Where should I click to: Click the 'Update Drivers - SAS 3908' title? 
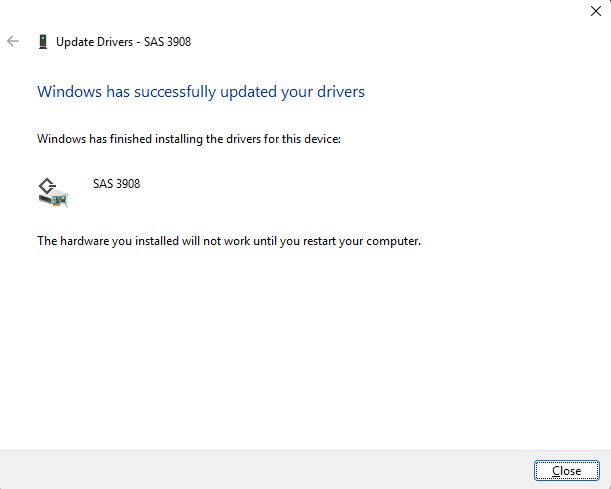point(124,42)
